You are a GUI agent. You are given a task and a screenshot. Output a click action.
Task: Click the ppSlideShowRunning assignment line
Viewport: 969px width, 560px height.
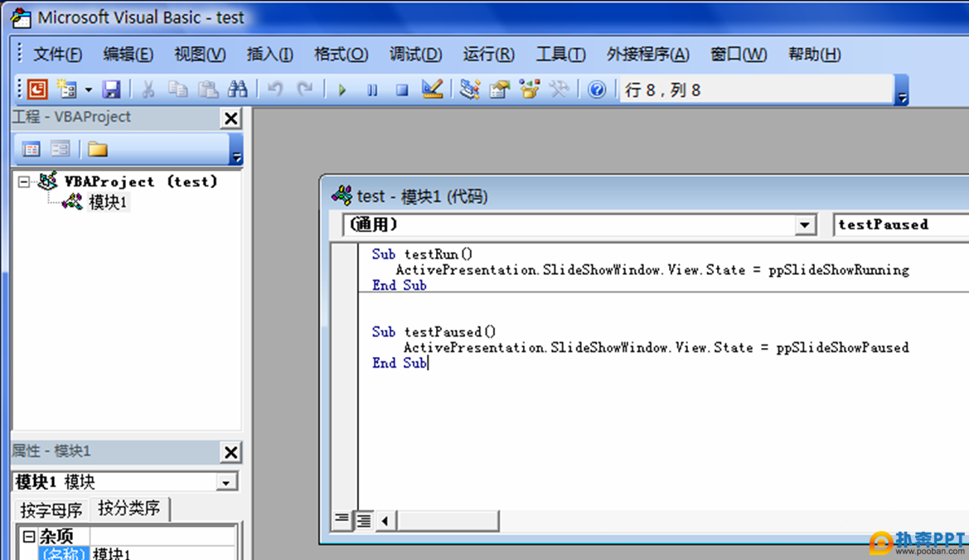pos(652,270)
